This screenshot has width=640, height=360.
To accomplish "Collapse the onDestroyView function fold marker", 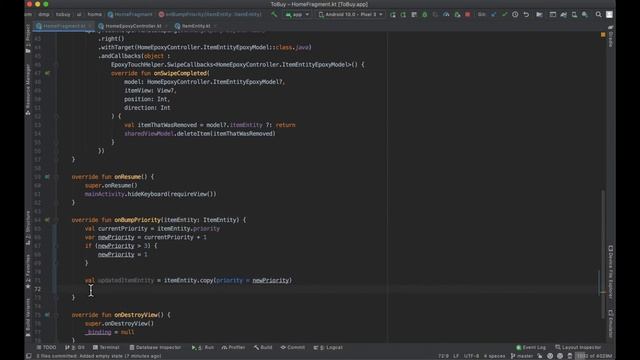I will (x=57, y=315).
